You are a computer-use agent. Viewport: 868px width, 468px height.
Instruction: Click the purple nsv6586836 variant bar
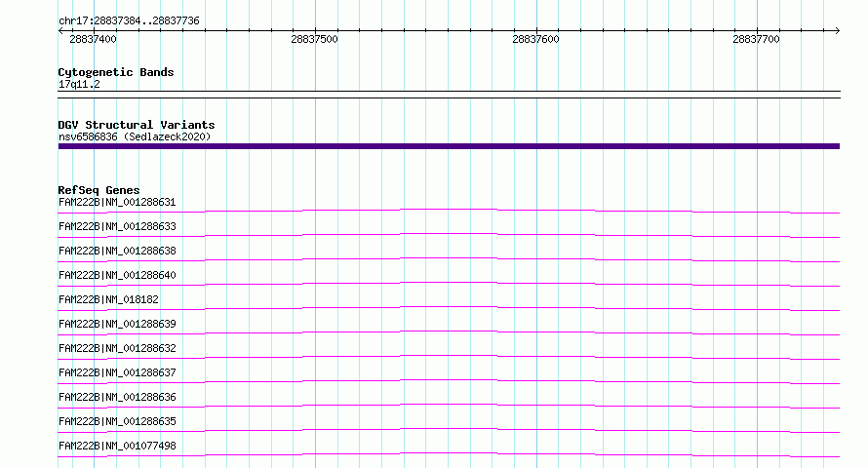pos(449,146)
